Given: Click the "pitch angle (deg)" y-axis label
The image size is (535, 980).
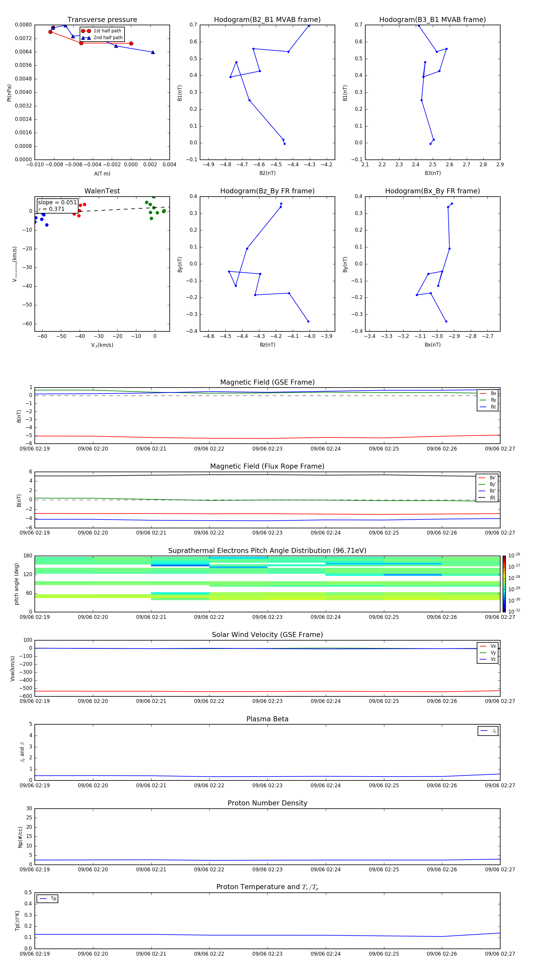Looking at the screenshot, I should point(16,584).
